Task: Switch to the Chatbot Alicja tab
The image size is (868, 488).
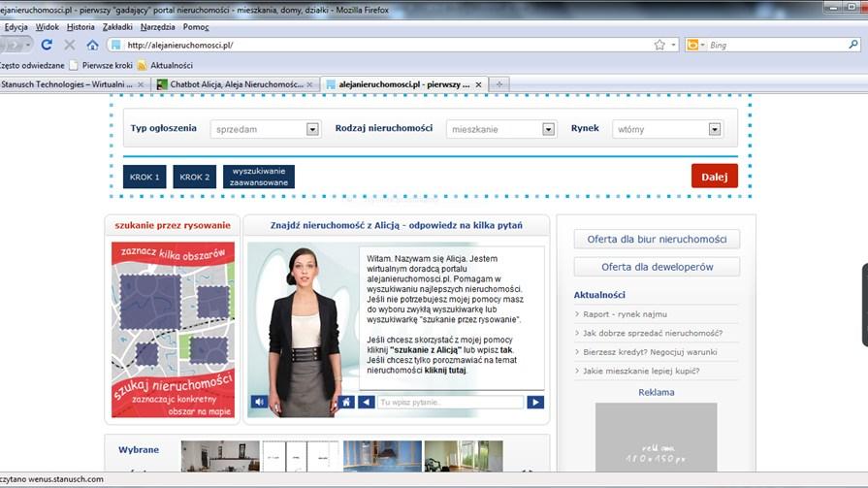Action: pos(237,84)
